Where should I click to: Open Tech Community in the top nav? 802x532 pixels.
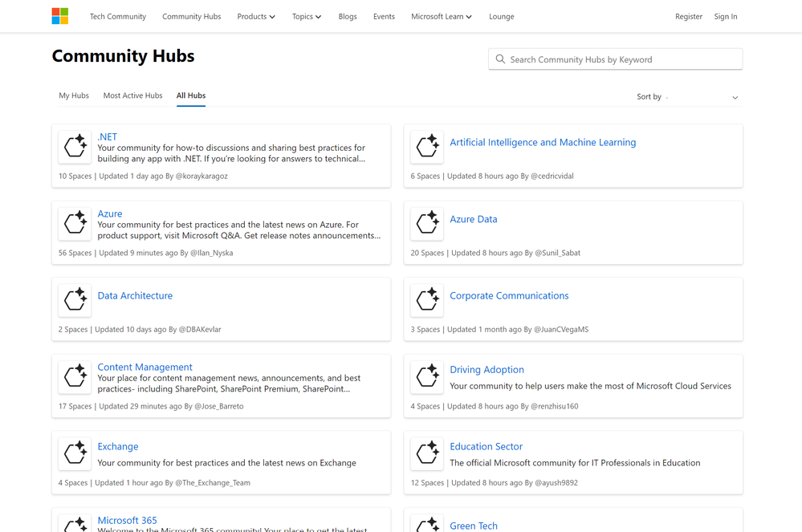(x=118, y=16)
